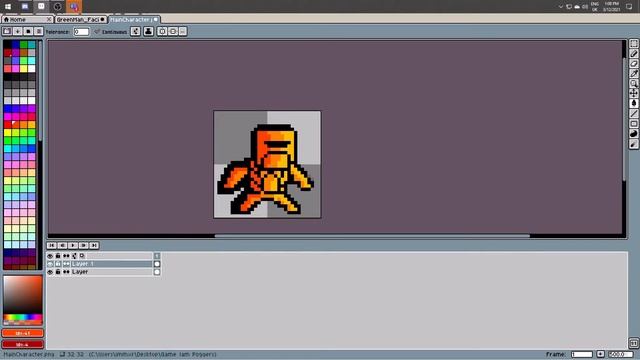Select the Eyedropper tool
Image resolution: width=640 pixels, height=360 pixels.
click(x=633, y=73)
